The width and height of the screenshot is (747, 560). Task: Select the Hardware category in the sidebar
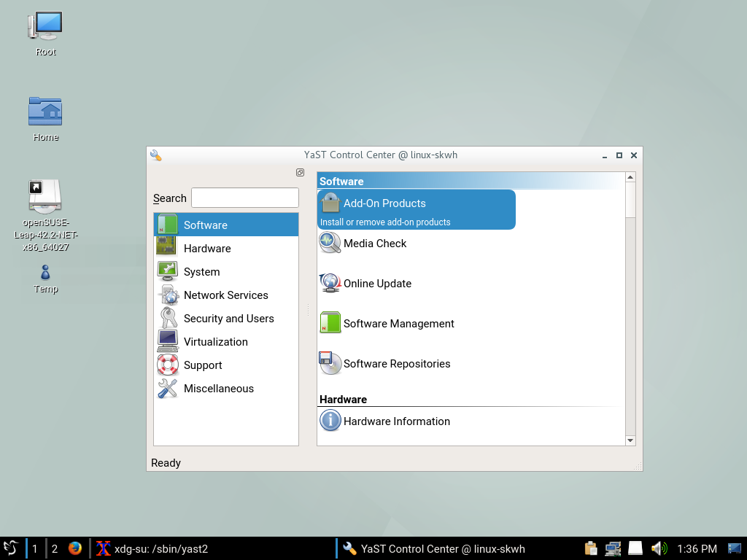click(x=207, y=249)
